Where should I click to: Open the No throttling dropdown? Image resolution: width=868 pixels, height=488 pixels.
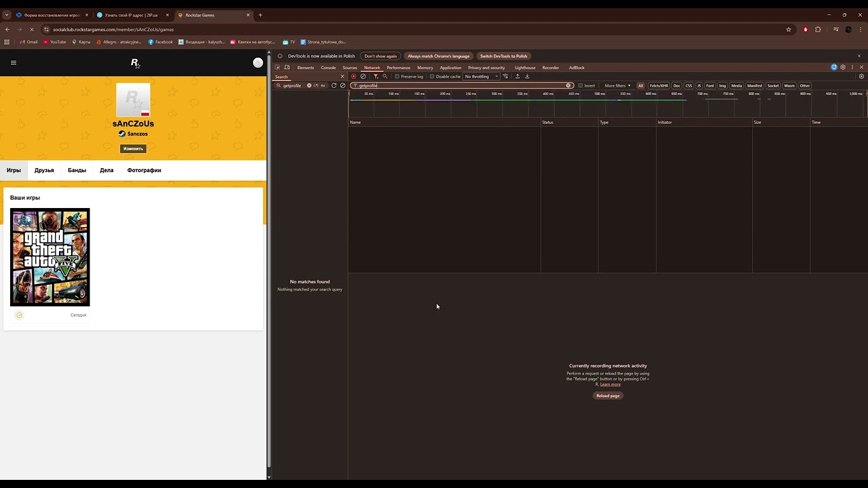[481, 77]
